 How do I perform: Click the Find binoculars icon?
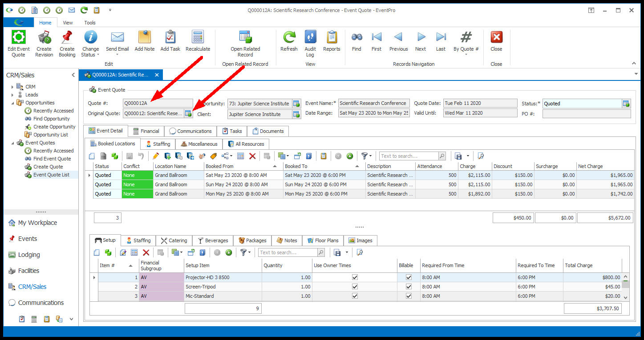356,37
